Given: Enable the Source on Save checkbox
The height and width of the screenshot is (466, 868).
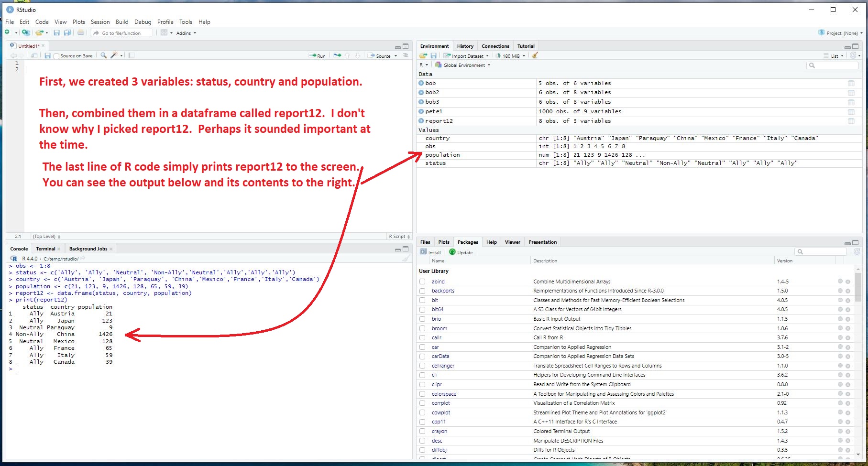Looking at the screenshot, I should [x=56, y=56].
